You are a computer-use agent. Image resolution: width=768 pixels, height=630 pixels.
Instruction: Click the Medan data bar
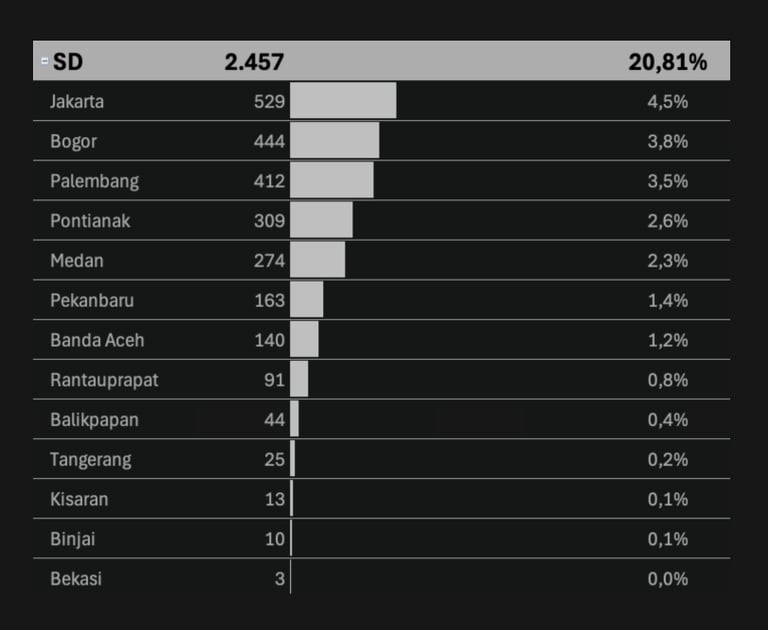pyautogui.click(x=317, y=260)
